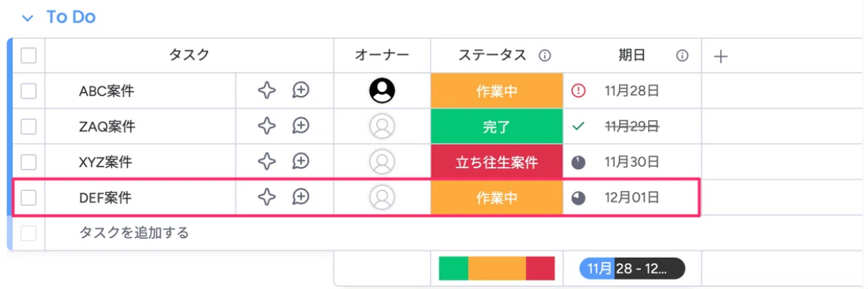
Task: Click the ステータス column info icon
Action: point(545,56)
